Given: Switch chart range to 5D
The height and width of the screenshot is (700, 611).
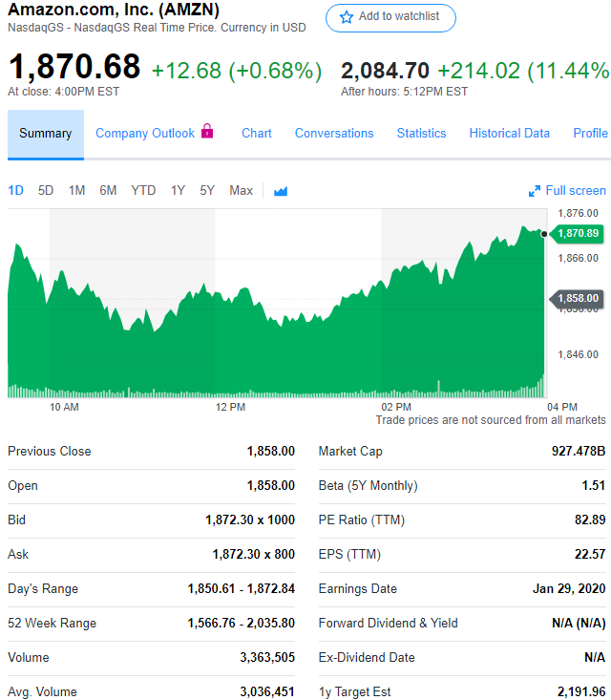Looking at the screenshot, I should (x=46, y=191).
